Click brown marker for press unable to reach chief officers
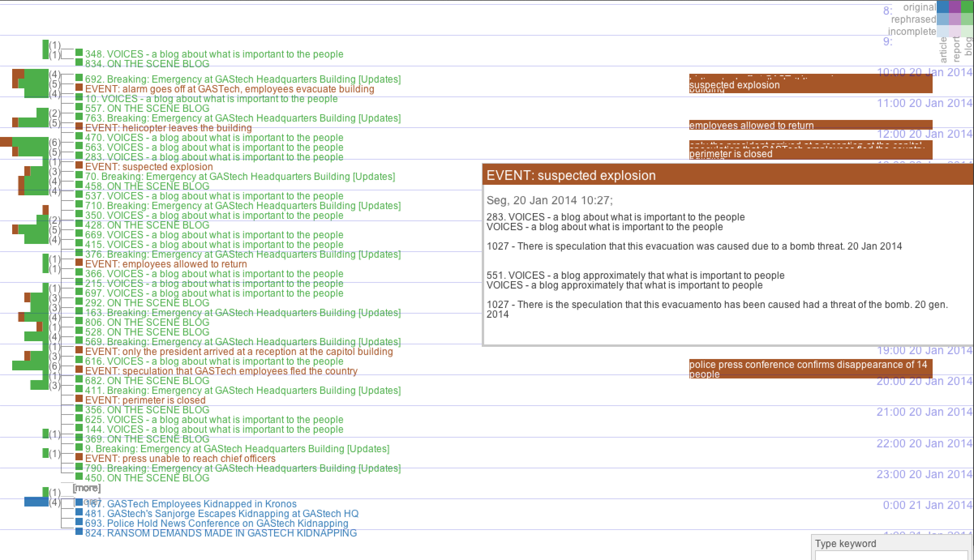The width and height of the screenshot is (974, 560). click(x=79, y=457)
